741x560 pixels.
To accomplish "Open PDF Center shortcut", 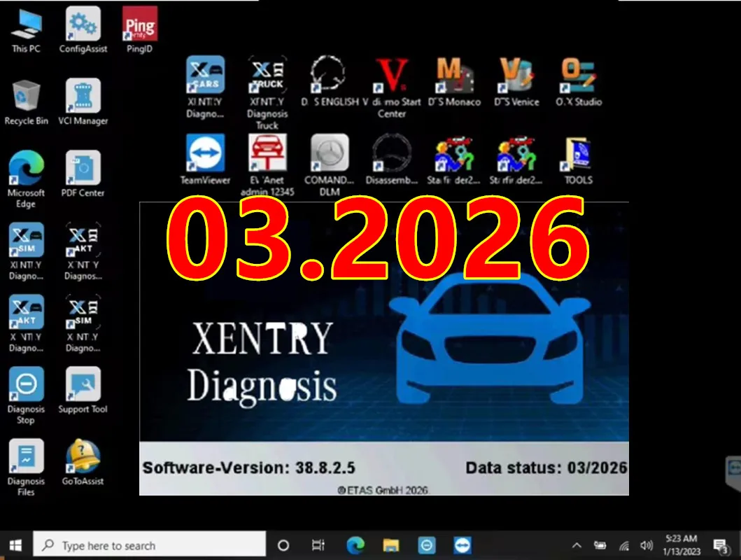I will click(83, 174).
